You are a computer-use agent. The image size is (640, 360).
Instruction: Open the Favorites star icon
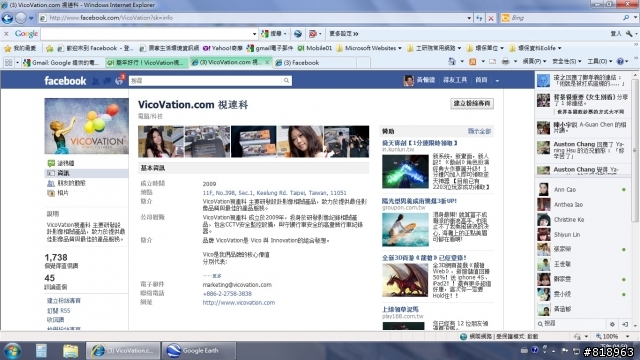[7, 48]
